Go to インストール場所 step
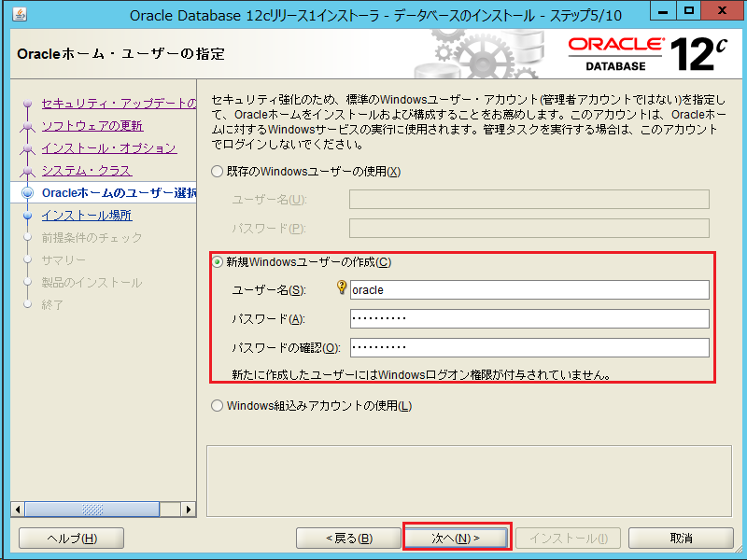Image resolution: width=747 pixels, height=560 pixels. [87, 216]
